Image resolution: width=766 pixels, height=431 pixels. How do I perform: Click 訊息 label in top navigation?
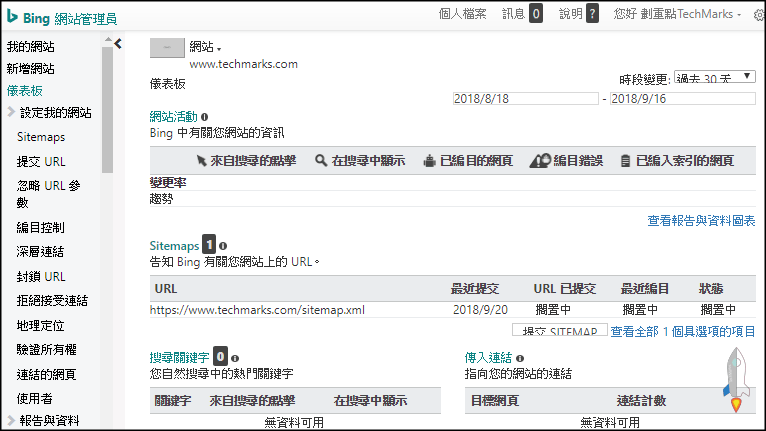point(513,14)
